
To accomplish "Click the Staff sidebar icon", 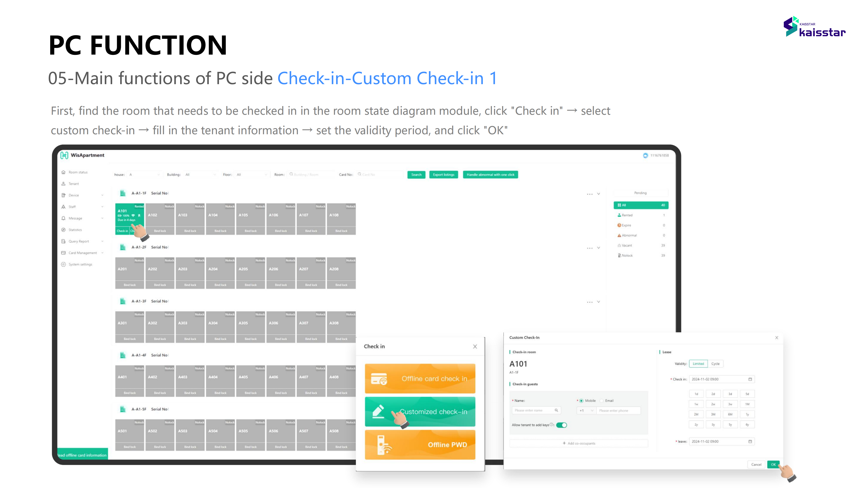I will pyautogui.click(x=63, y=207).
